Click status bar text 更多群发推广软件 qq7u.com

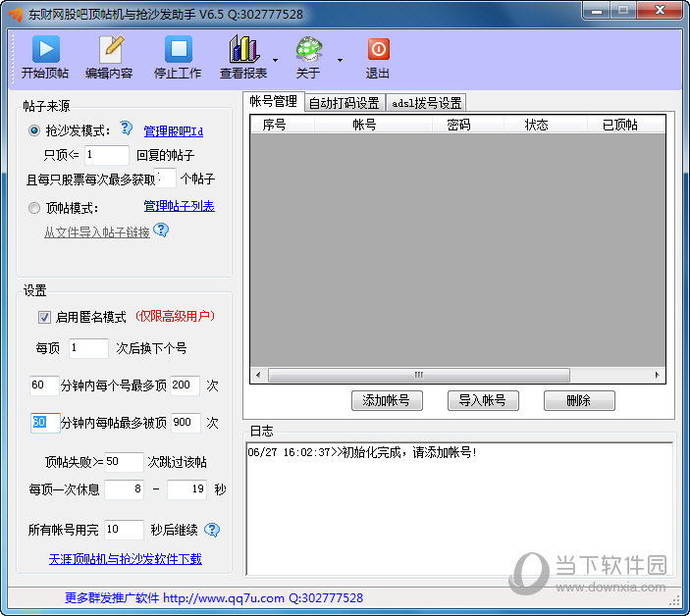click(x=214, y=598)
